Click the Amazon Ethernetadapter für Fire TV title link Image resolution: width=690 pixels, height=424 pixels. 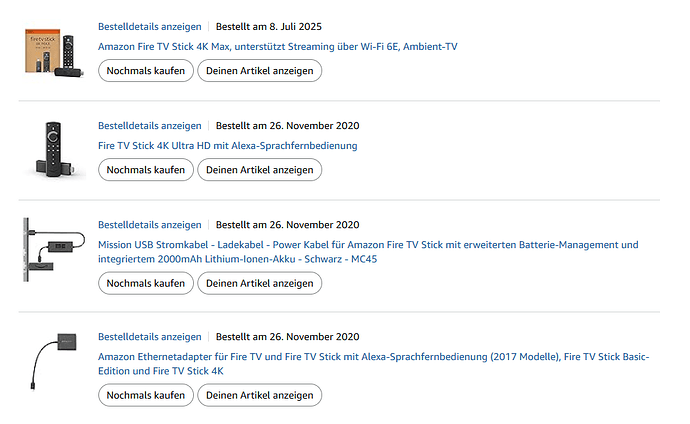(373, 357)
